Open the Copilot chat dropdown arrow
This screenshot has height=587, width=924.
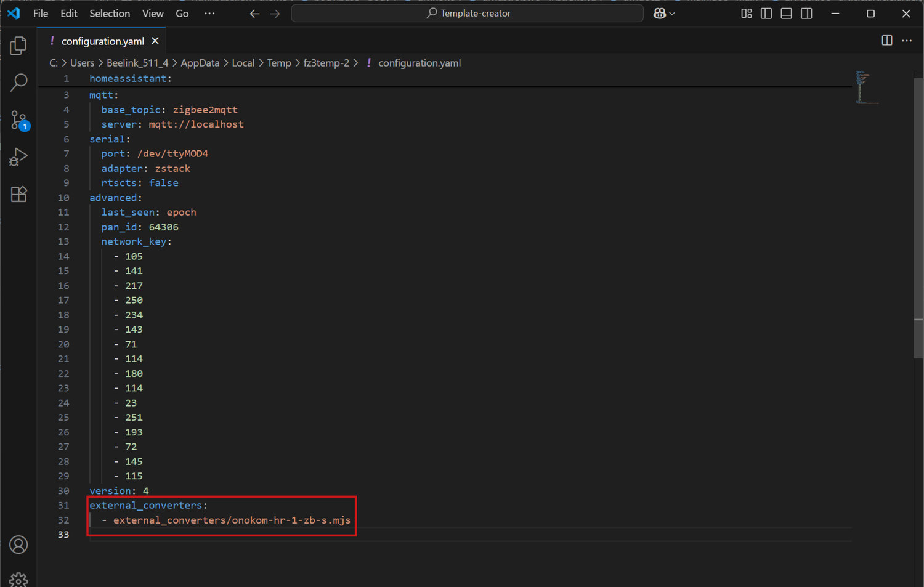[672, 14]
